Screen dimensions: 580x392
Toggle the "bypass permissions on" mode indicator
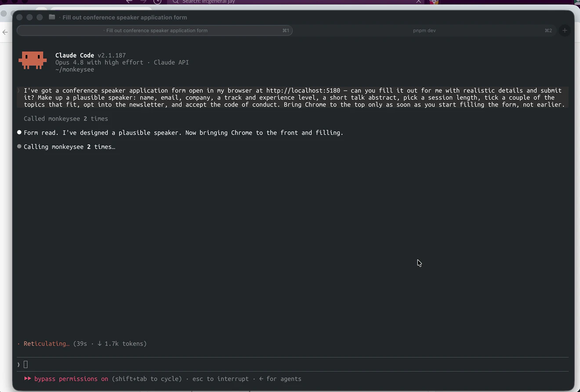66,379
